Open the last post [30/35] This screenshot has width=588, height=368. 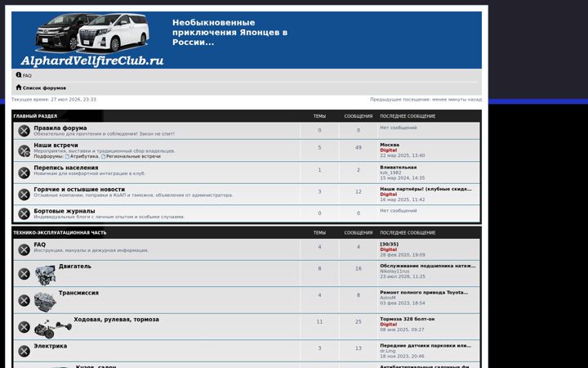coord(390,245)
